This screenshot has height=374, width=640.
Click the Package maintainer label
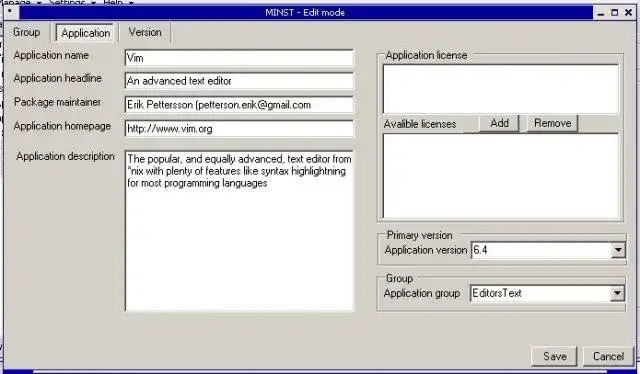(57, 102)
